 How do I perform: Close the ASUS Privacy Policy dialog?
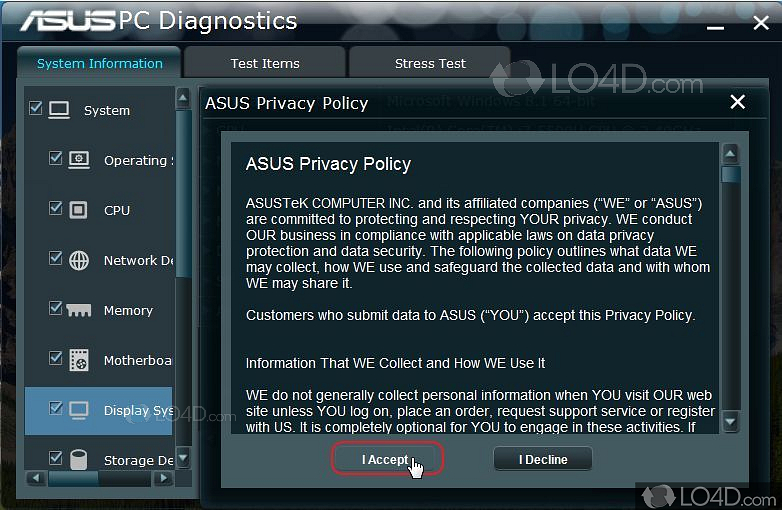738,102
